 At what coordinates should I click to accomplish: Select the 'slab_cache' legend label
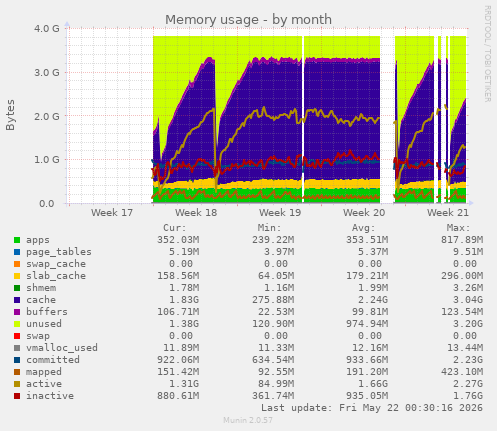(x=56, y=276)
